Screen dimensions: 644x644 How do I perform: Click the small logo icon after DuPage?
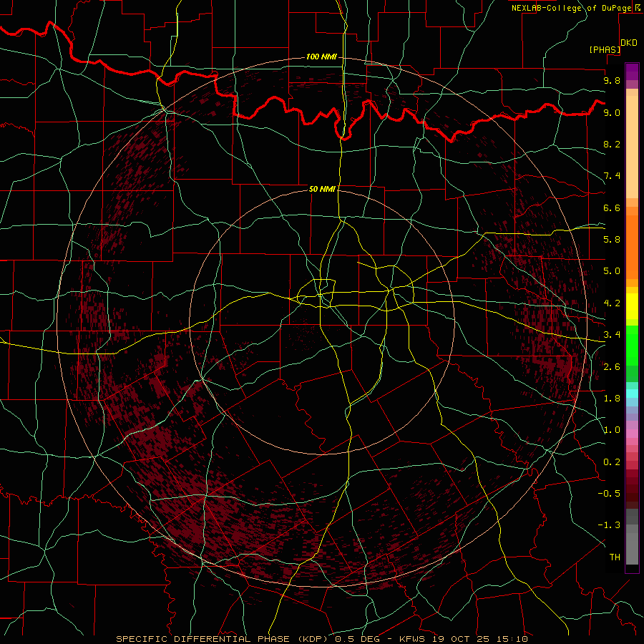(x=637, y=7)
